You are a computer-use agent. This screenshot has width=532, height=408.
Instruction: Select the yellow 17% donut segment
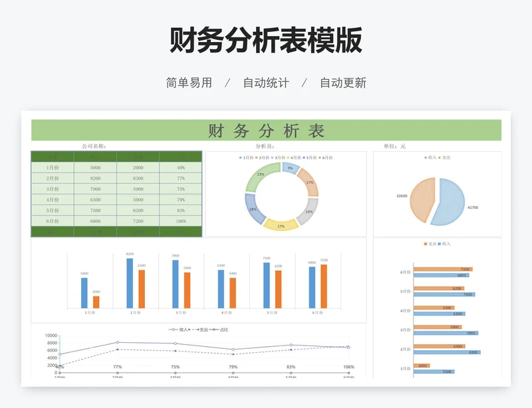coord(281,225)
